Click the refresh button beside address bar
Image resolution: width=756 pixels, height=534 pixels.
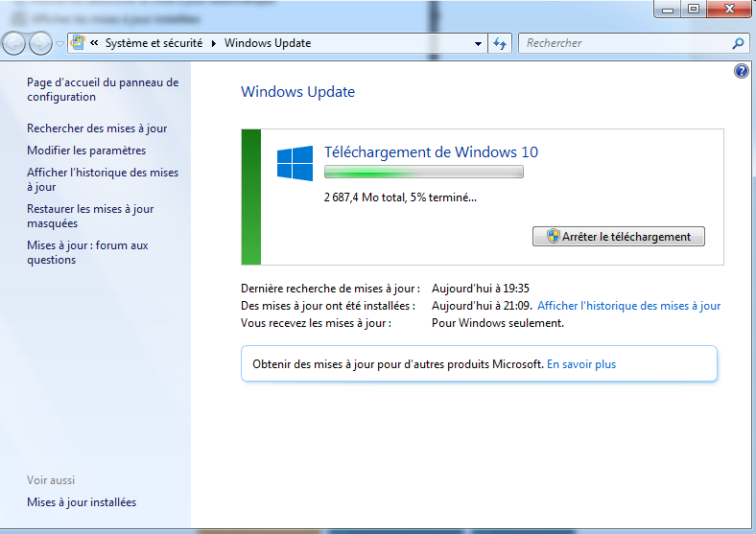tap(500, 43)
